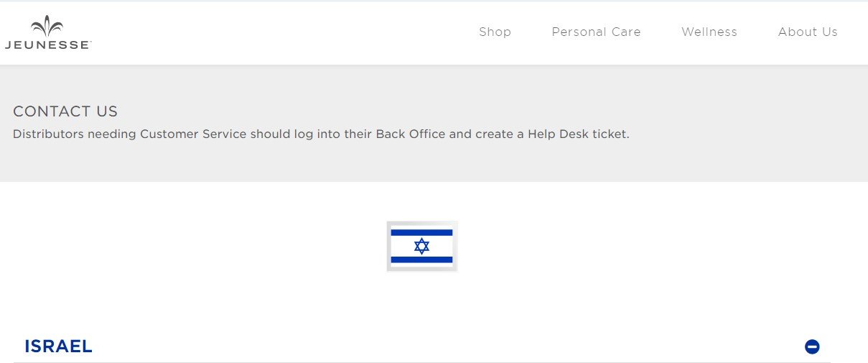868x363 pixels.
Task: Click the flag's bottom blue stripe
Action: click(422, 259)
